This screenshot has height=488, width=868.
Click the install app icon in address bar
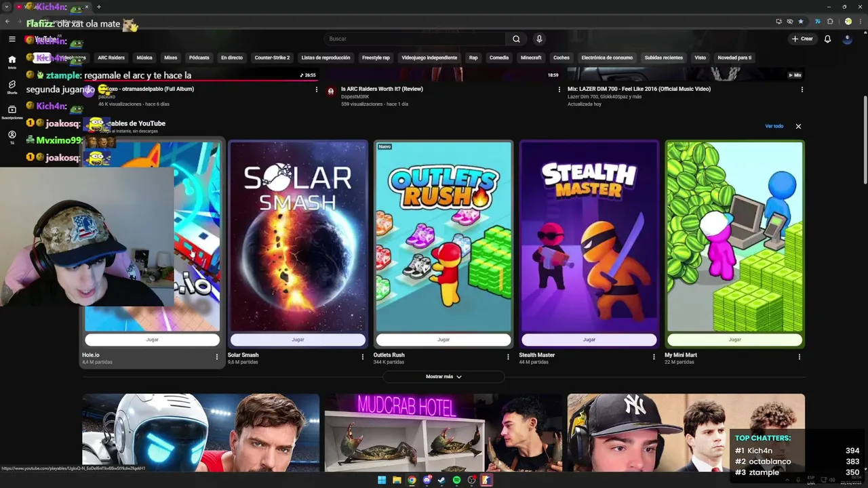pos(779,22)
